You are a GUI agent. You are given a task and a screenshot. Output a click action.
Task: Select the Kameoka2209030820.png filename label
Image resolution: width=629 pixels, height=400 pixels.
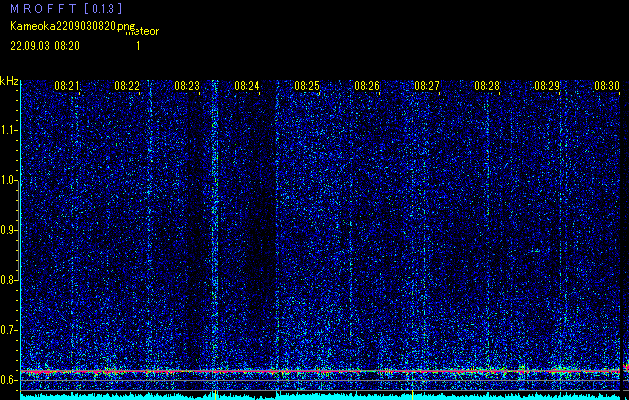pyautogui.click(x=74, y=26)
